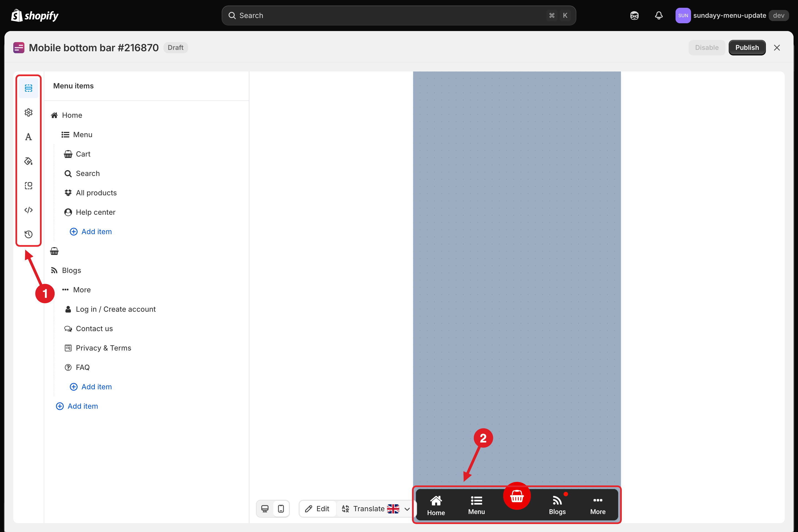Image resolution: width=798 pixels, height=532 pixels.
Task: Click the Disable button
Action: pos(706,47)
